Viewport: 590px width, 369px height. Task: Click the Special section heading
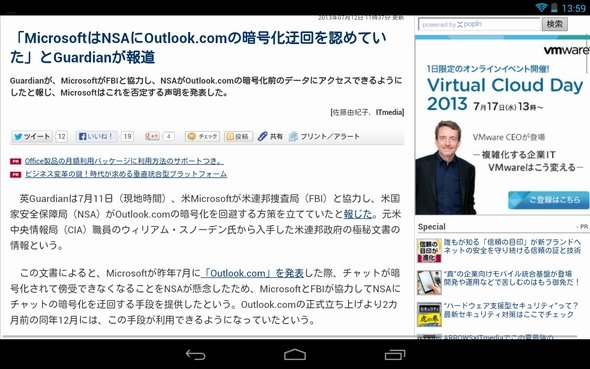coord(432,227)
